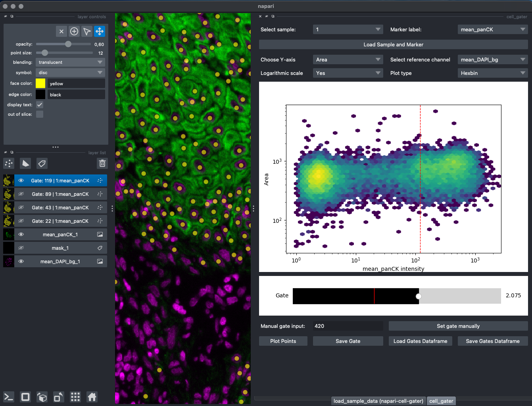This screenshot has width=532, height=406.
Task: Switch to the cell_gater tab
Action: pyautogui.click(x=441, y=401)
